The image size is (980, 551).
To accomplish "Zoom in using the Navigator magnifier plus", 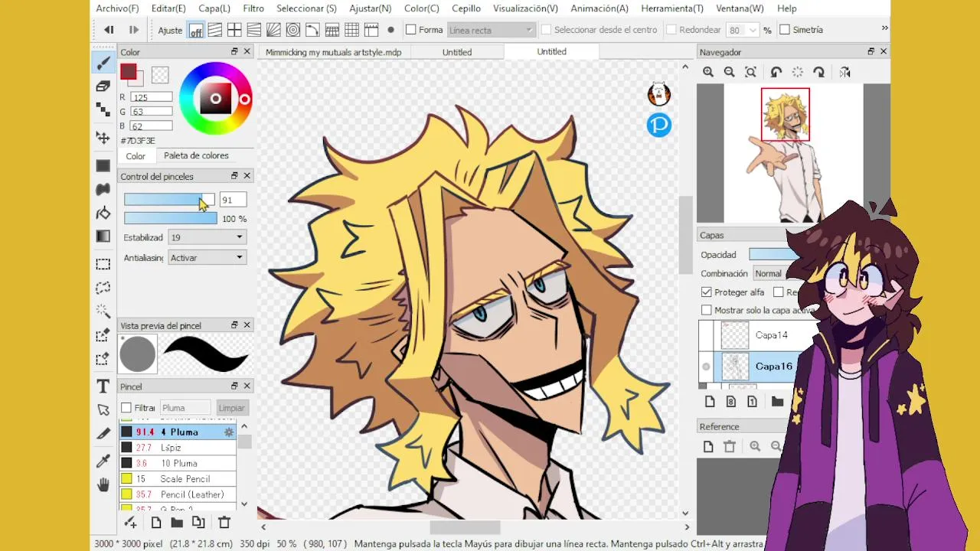I will (x=708, y=72).
